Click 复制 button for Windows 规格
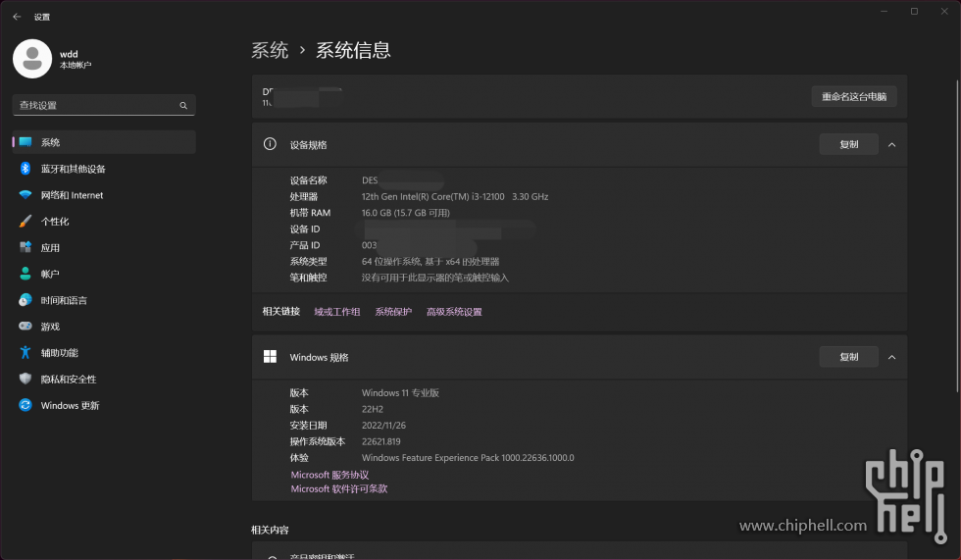The image size is (961, 560). [849, 357]
